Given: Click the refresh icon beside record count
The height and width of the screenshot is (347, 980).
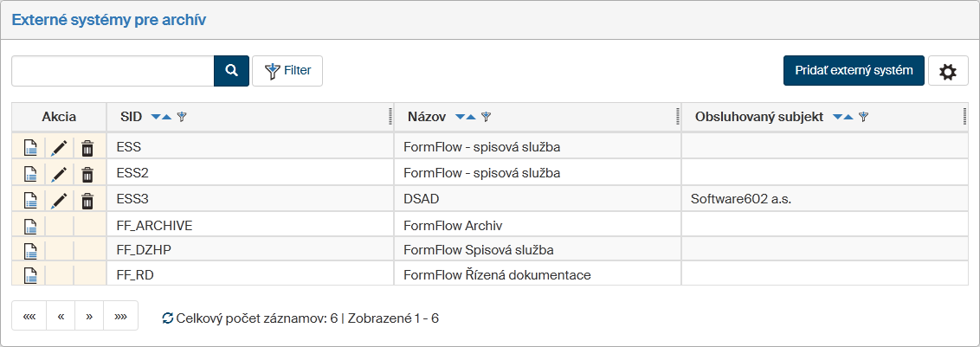Looking at the screenshot, I should click(168, 318).
